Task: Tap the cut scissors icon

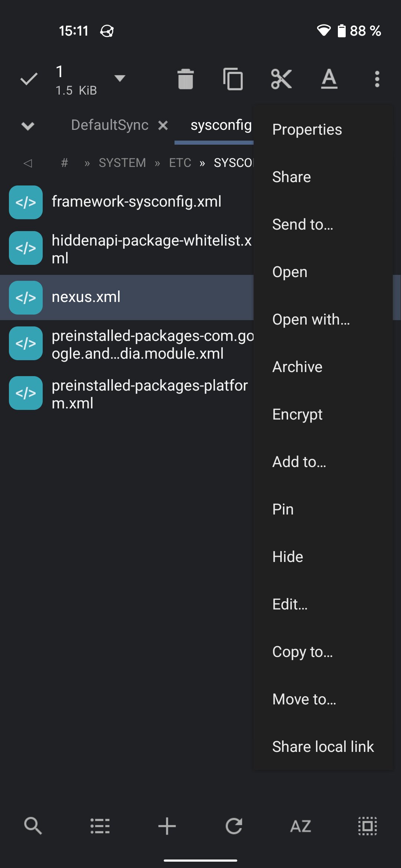Action: click(x=281, y=79)
